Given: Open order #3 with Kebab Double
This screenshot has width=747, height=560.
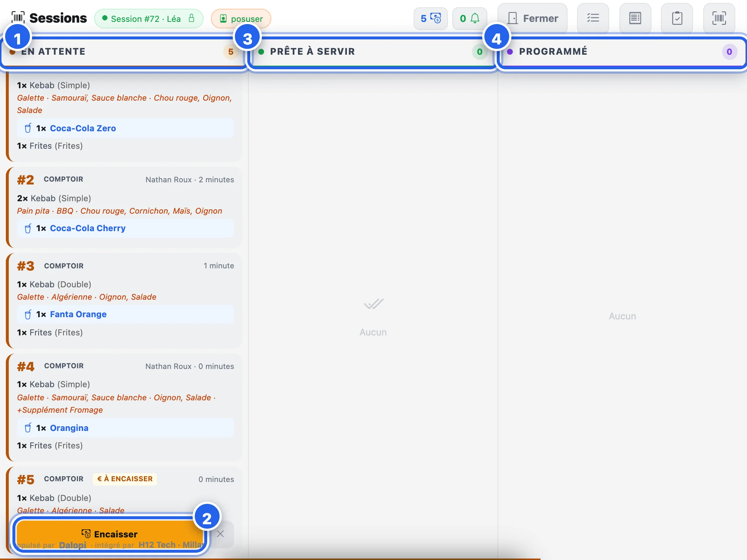Looking at the screenshot, I should tap(124, 301).
